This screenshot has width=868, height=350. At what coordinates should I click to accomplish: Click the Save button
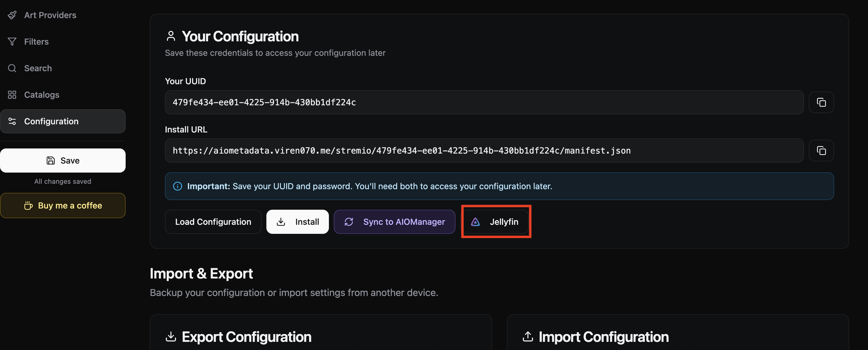coord(63,161)
